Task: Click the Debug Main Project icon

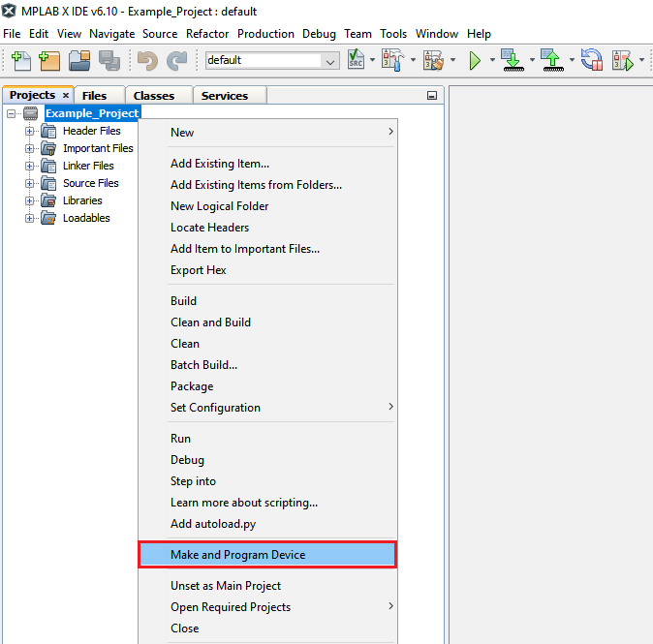Action: click(x=623, y=61)
